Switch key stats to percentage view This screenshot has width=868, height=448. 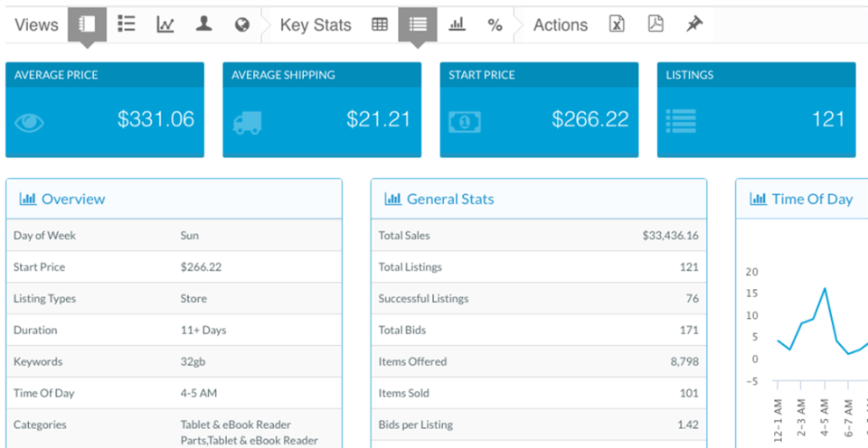tap(495, 25)
